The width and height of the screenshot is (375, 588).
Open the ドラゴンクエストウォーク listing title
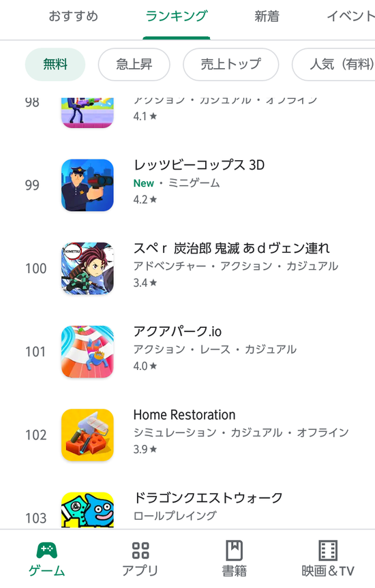point(208,498)
